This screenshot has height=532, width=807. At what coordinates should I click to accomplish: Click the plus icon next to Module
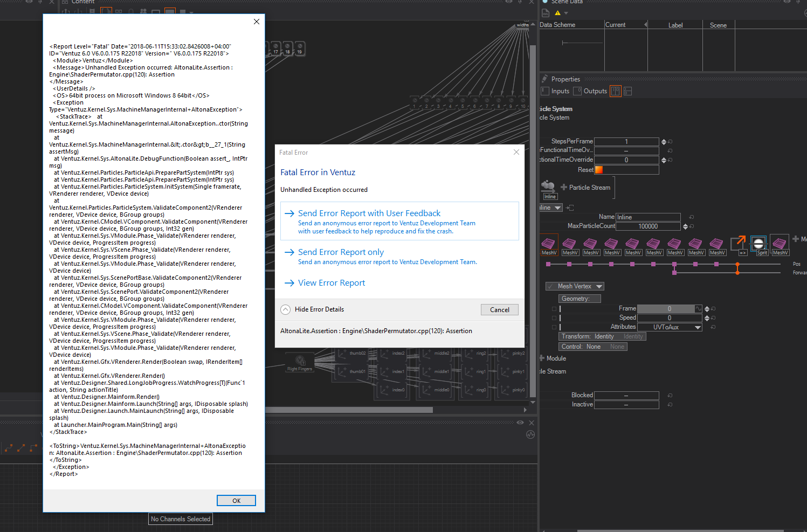(x=542, y=358)
